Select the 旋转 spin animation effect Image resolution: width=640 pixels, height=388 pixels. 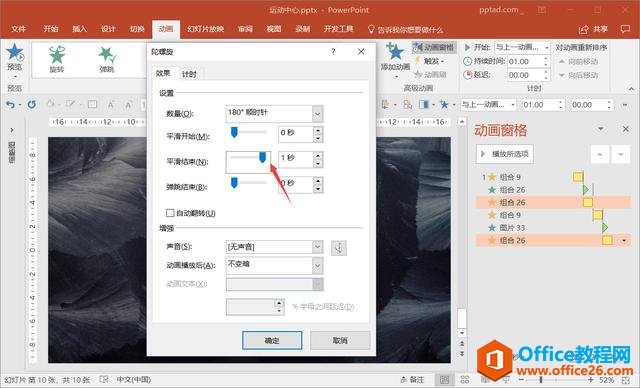pyautogui.click(x=57, y=59)
